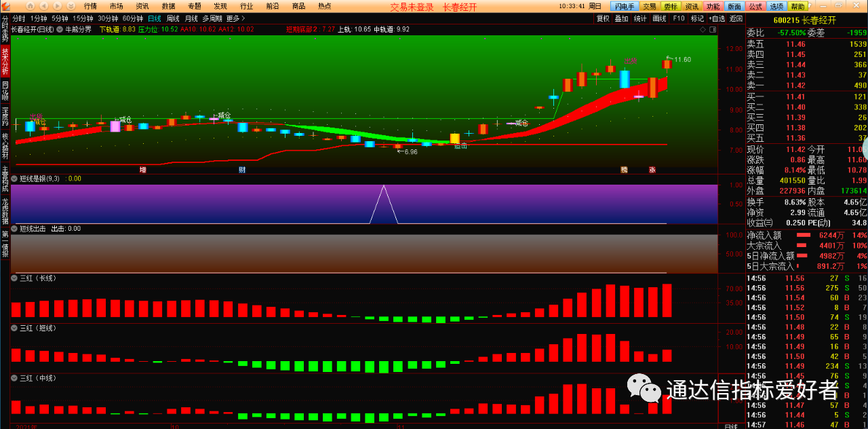Screen dimensions: 868x429
Task: Open the 前沿 menu
Action: coord(273,6)
